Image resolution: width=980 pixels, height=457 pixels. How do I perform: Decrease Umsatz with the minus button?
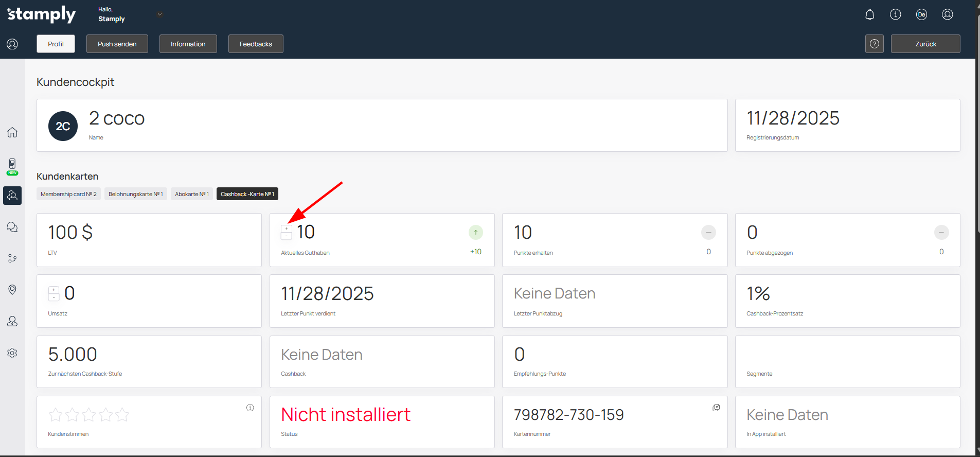54,297
